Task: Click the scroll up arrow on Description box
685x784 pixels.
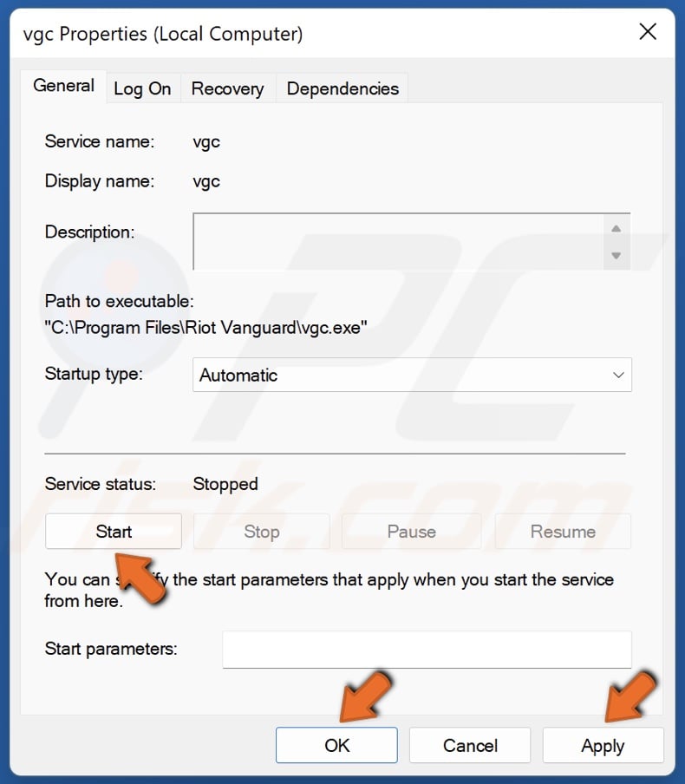Action: click(616, 228)
